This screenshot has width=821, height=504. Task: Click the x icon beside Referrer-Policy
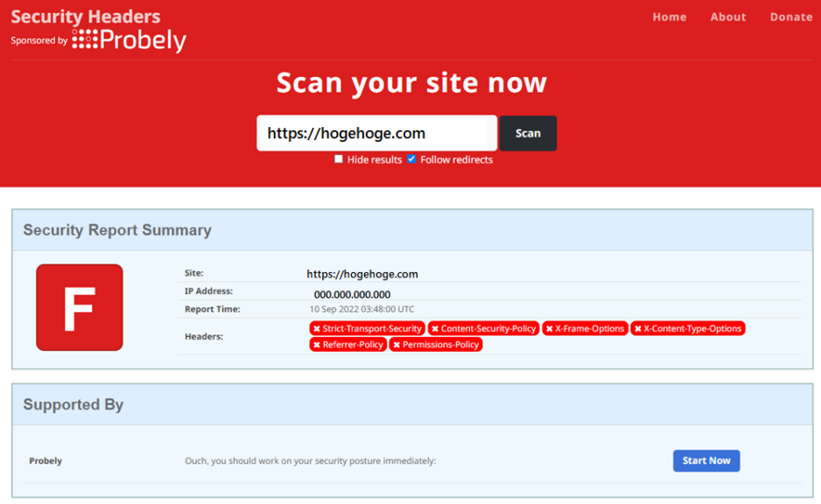click(317, 345)
